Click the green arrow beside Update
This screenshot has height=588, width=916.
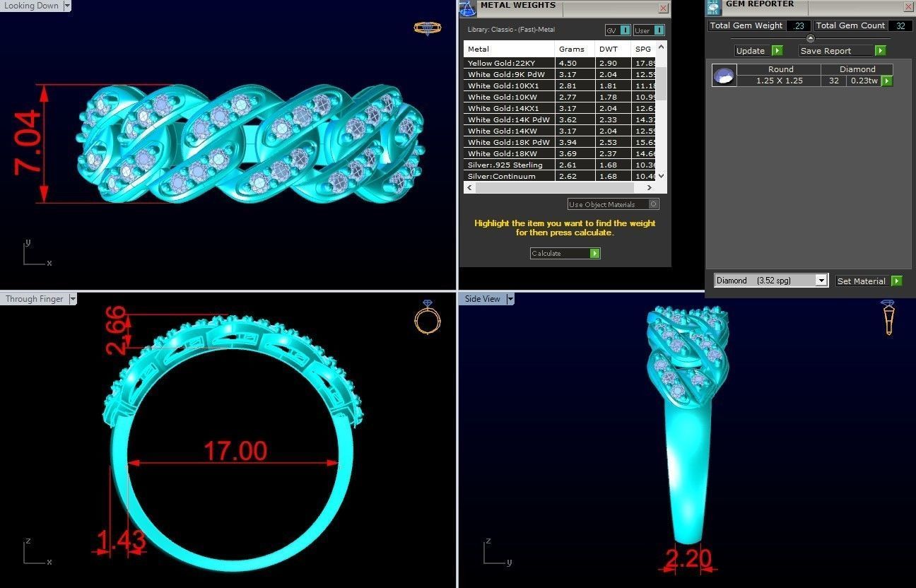[x=777, y=51]
